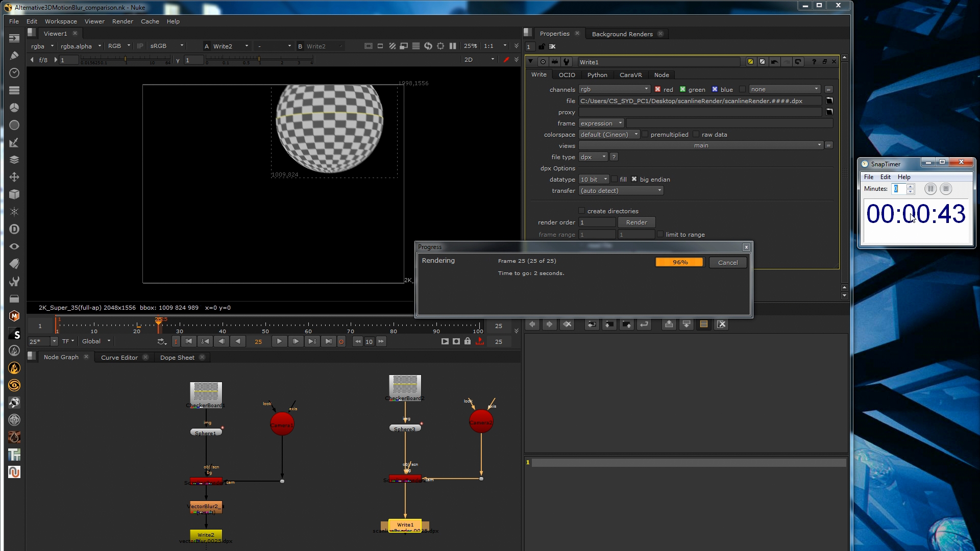Click the Render button in Write1
This screenshot has width=980, height=551.
click(636, 222)
